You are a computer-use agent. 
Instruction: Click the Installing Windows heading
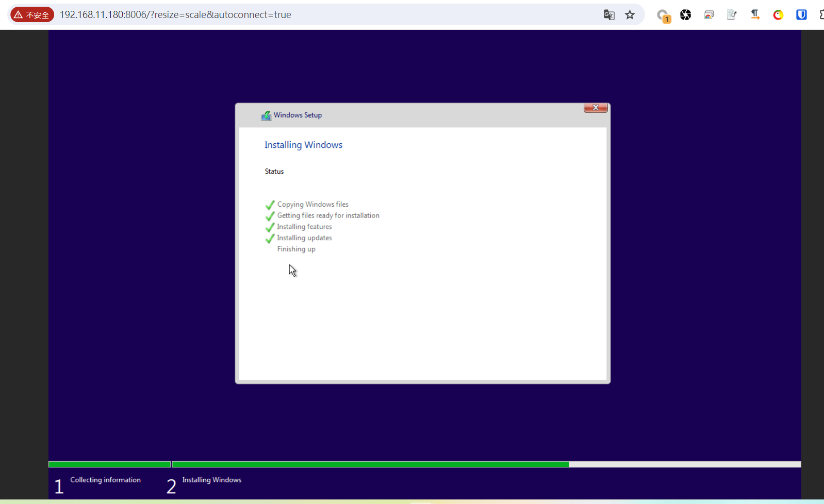[303, 145]
